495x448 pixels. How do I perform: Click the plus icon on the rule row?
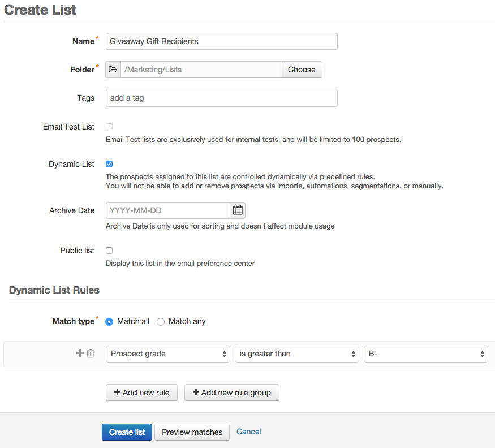tap(80, 354)
